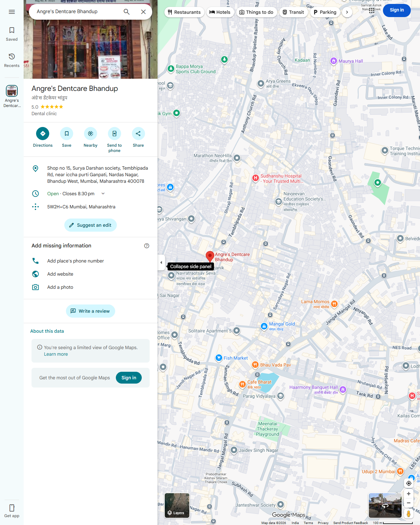Click Add website

pos(91,274)
